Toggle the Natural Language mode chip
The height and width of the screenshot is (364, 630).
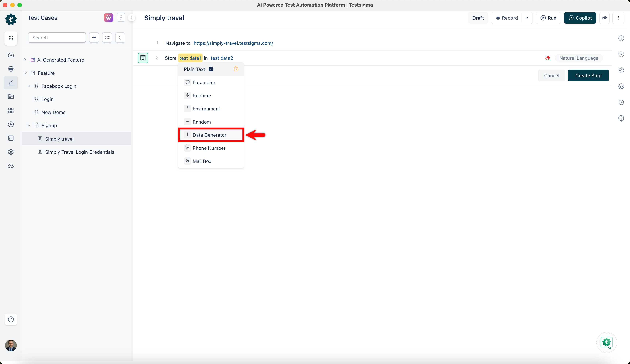pos(579,58)
